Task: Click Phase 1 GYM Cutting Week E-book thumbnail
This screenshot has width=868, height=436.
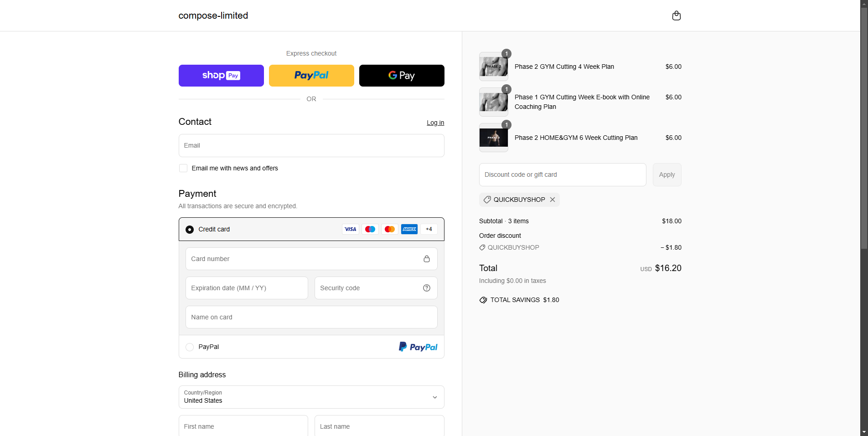Action: (x=494, y=102)
